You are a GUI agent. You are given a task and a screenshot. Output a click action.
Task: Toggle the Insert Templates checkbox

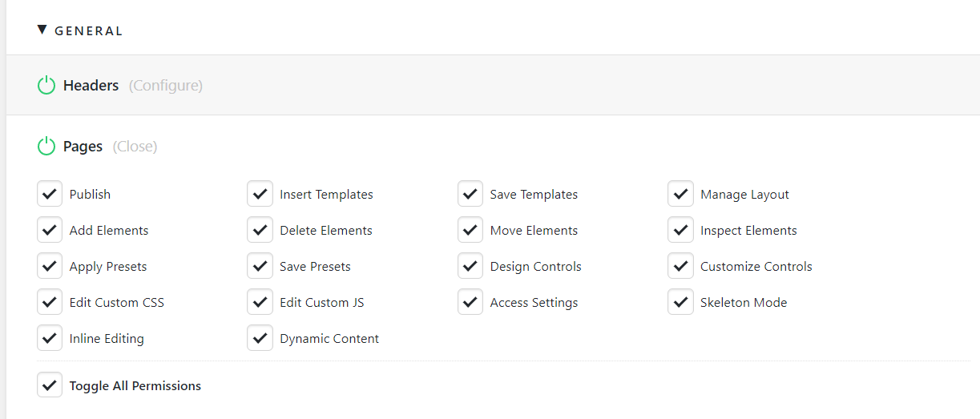pyautogui.click(x=260, y=194)
